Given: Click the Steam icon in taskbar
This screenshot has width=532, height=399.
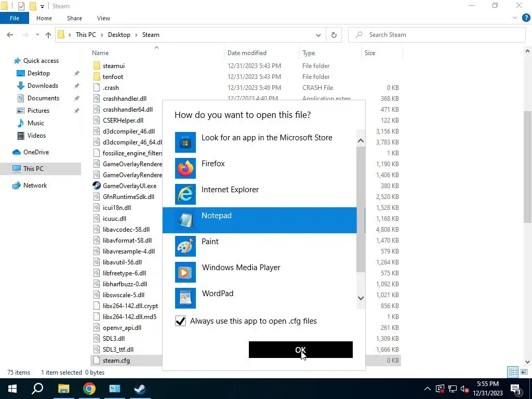Looking at the screenshot, I should [x=140, y=389].
